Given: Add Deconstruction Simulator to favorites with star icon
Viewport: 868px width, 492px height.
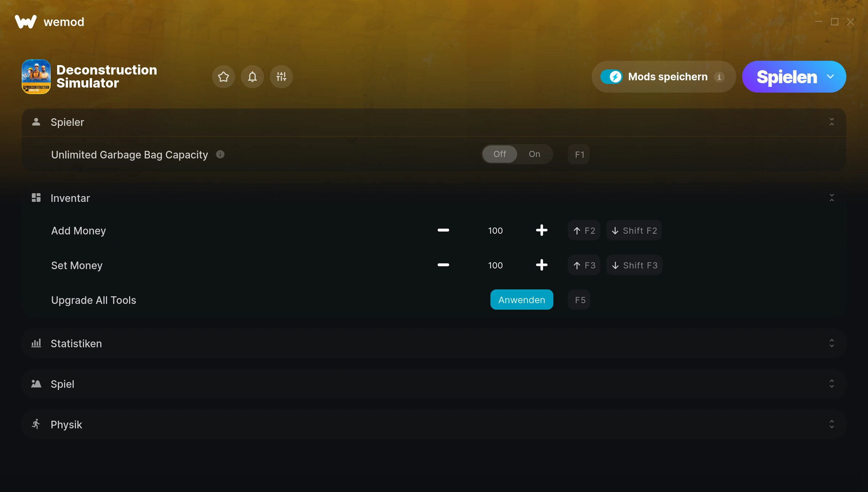Looking at the screenshot, I should (224, 77).
